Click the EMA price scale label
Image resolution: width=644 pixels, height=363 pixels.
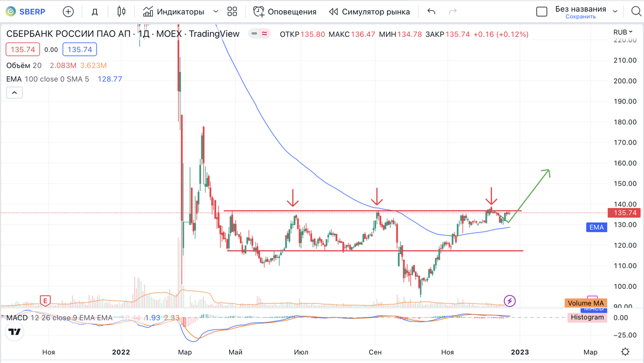596,227
